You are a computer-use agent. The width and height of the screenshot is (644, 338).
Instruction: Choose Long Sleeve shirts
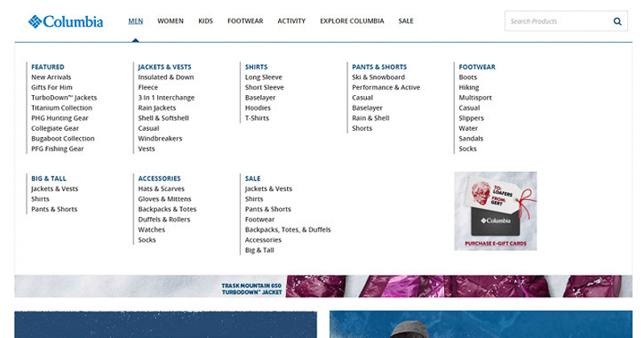point(264,77)
